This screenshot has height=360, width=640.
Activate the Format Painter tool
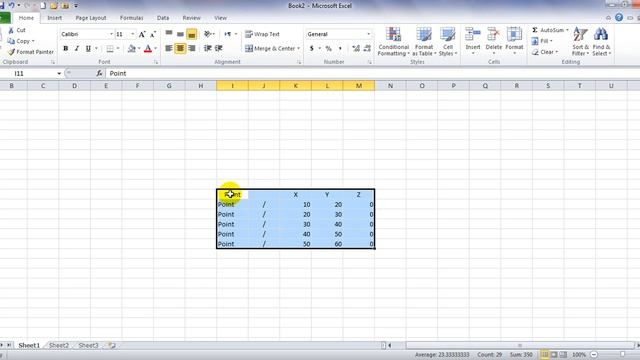(31, 52)
